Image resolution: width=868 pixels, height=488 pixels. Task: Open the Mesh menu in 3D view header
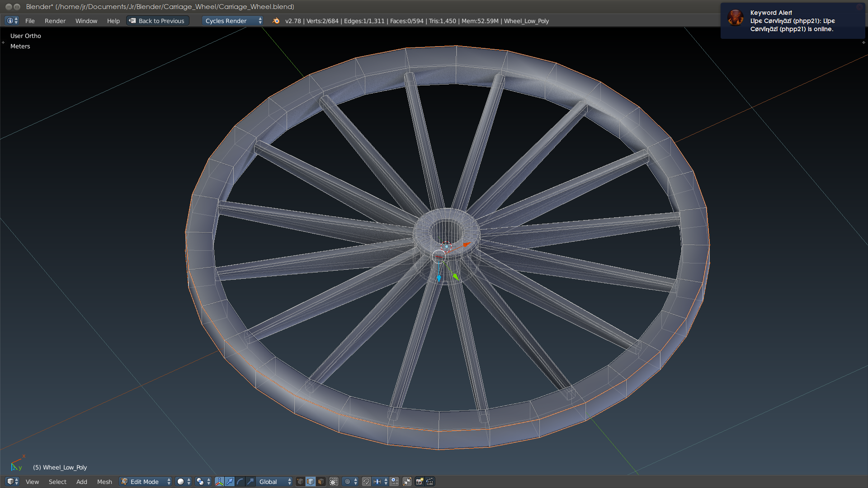104,482
